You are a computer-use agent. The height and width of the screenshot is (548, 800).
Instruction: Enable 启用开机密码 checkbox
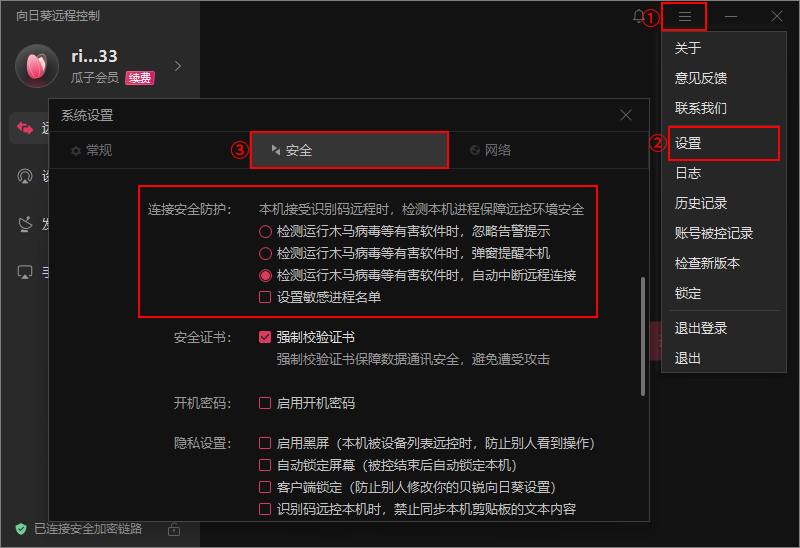(x=265, y=403)
